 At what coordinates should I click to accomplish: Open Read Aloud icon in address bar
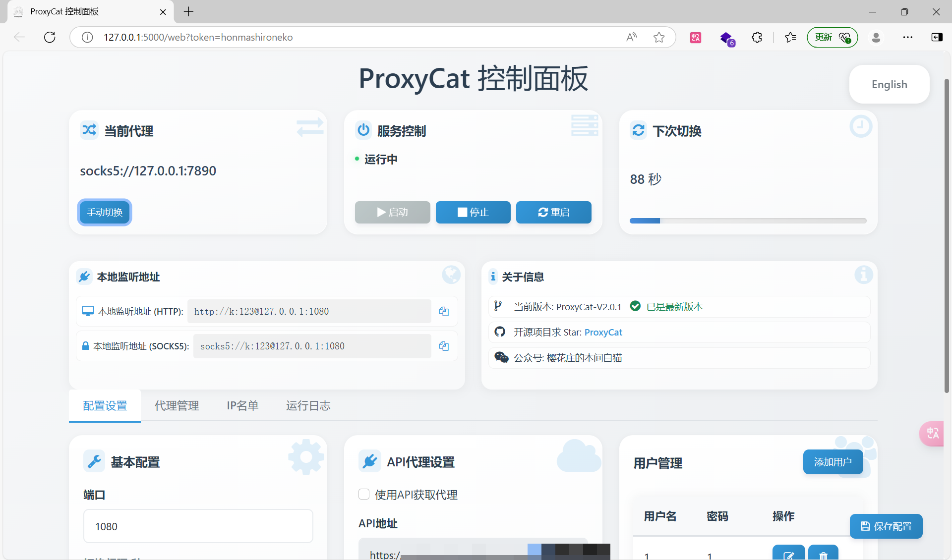coord(631,37)
